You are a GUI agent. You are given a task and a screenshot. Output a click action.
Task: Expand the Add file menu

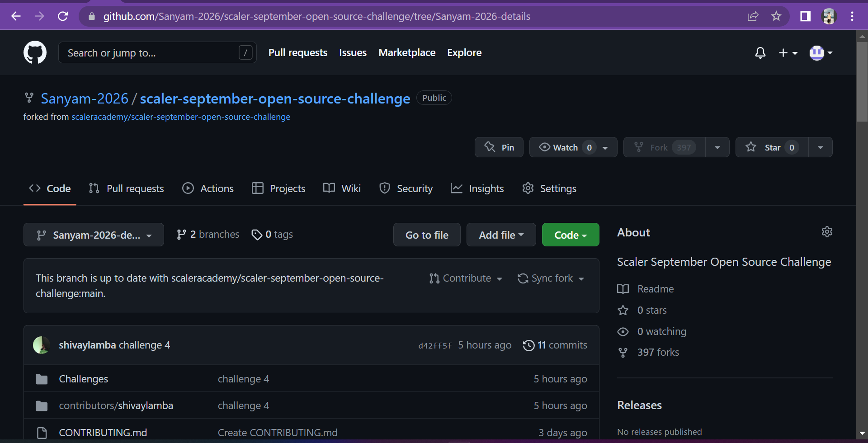click(501, 235)
